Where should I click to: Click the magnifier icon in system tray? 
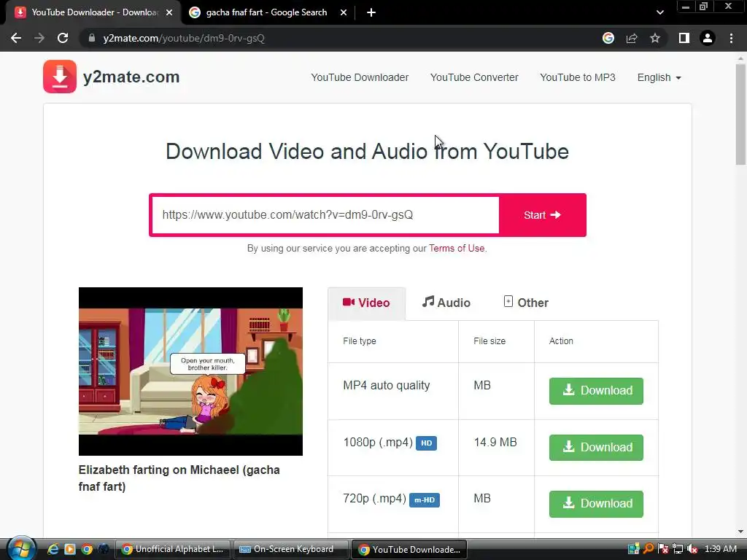point(648,549)
